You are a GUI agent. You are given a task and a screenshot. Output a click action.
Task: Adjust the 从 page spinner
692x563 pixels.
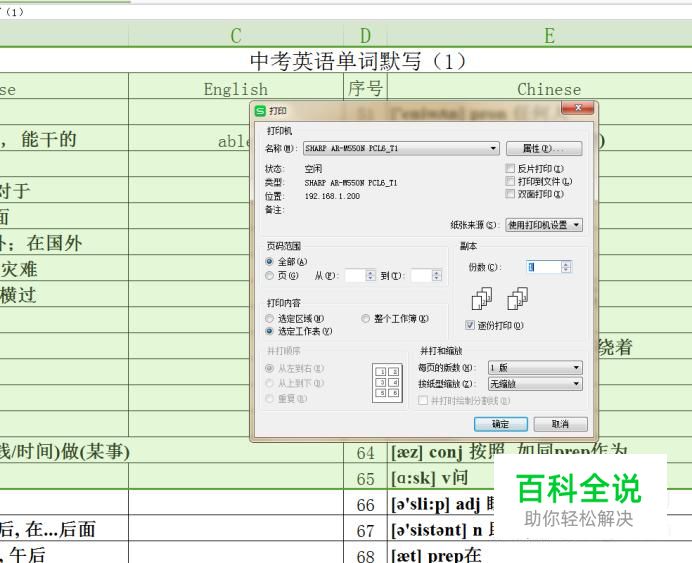(x=371, y=275)
